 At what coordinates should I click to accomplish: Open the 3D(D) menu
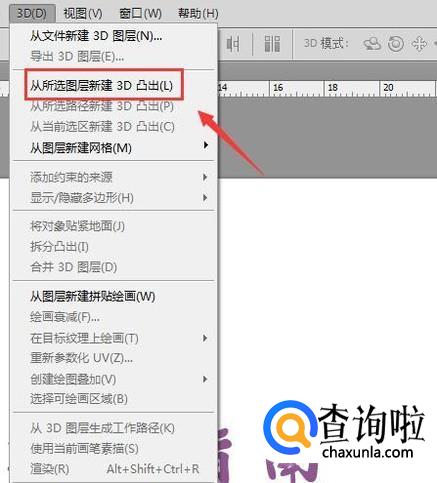pyautogui.click(x=32, y=14)
